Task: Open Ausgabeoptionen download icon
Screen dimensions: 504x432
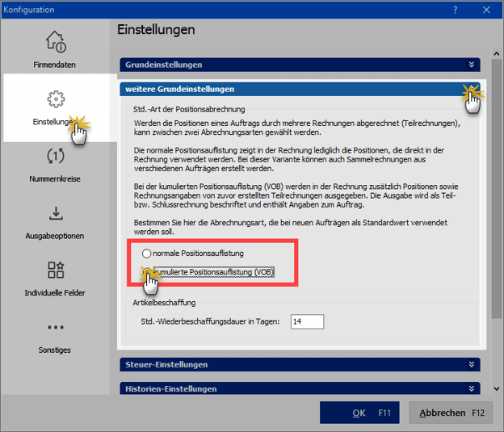Action: click(55, 214)
